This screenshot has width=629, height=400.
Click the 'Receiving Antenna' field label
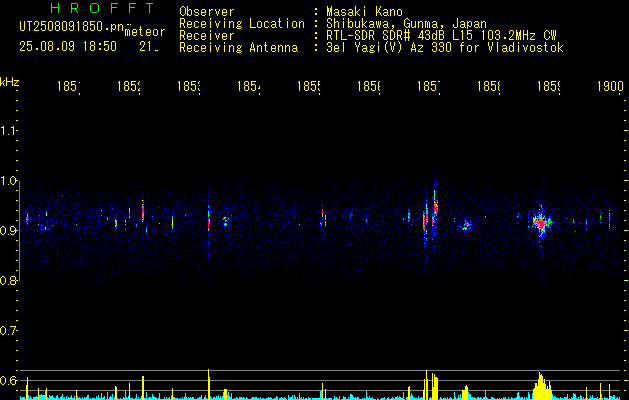(x=238, y=48)
